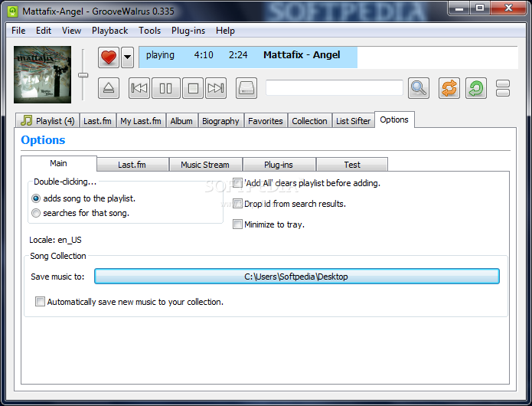Open the Playback menu
Image resolution: width=532 pixels, height=406 pixels.
(110, 31)
